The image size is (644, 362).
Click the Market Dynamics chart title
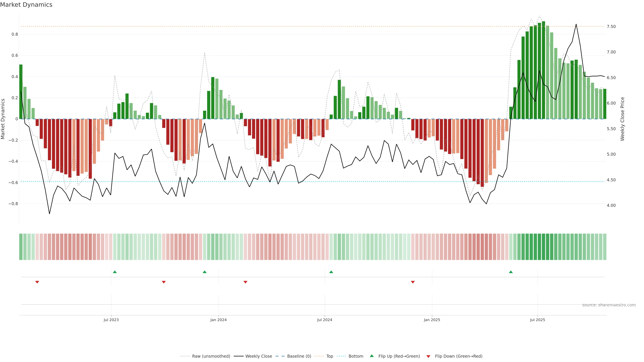point(26,5)
